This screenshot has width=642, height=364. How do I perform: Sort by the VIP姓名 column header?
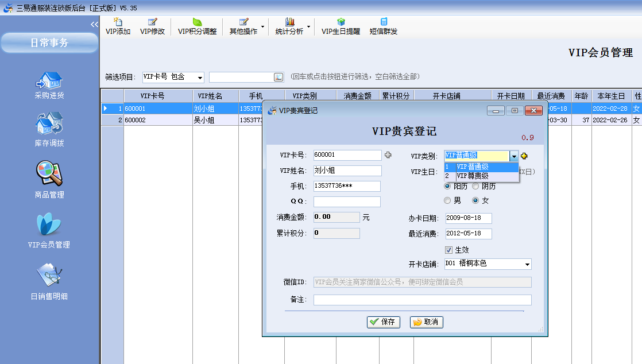point(215,96)
